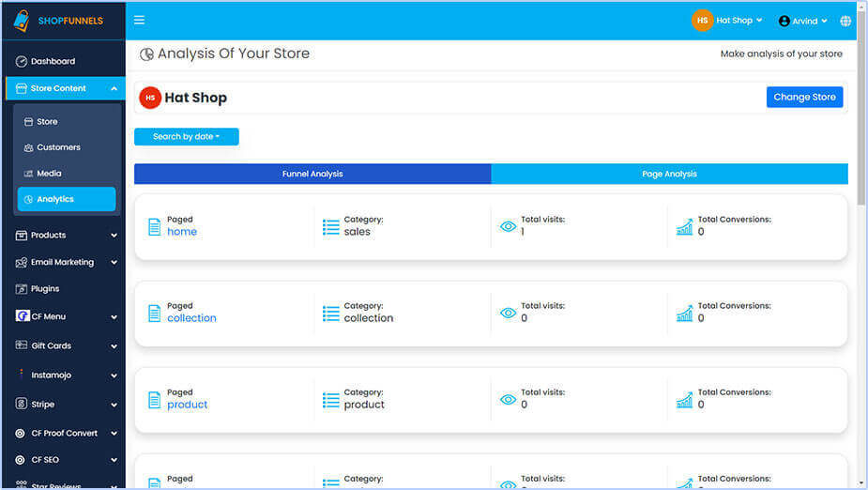Click the ShopFunnels logo
868x490 pixels.
click(x=58, y=21)
